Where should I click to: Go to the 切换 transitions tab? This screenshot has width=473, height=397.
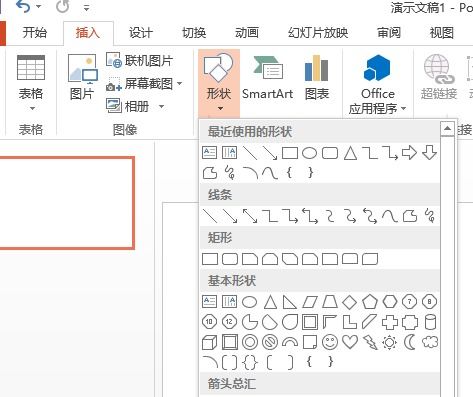pos(194,33)
